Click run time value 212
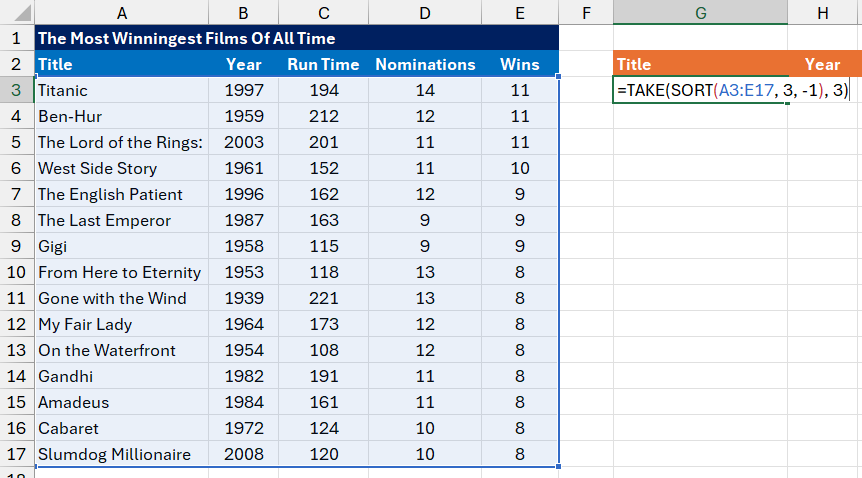The width and height of the screenshot is (862, 478). [x=324, y=116]
